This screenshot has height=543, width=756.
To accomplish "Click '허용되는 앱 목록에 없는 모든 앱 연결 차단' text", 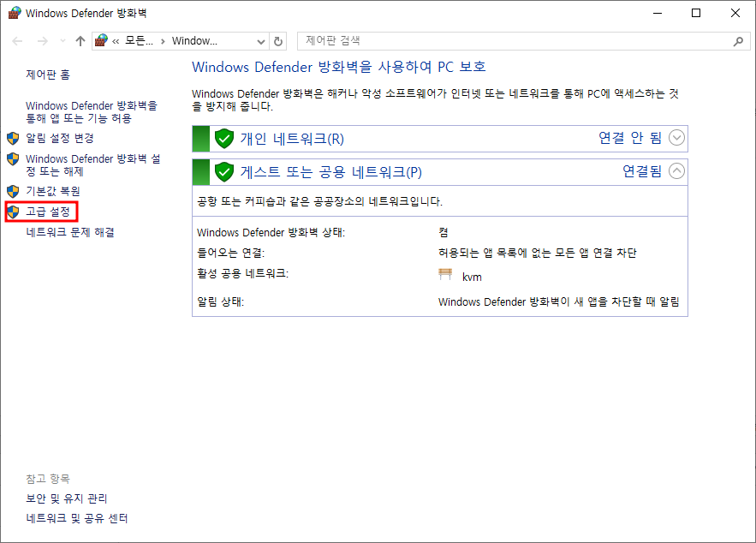I will click(538, 253).
